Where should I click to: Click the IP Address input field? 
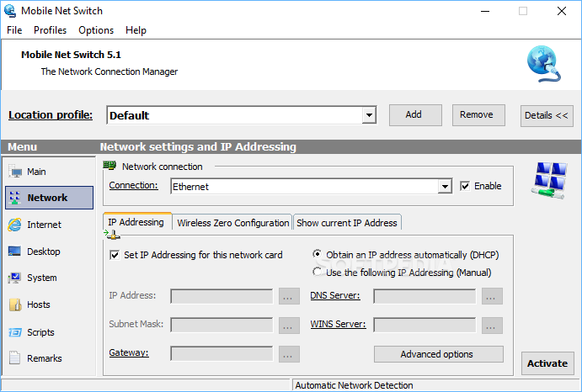click(222, 296)
